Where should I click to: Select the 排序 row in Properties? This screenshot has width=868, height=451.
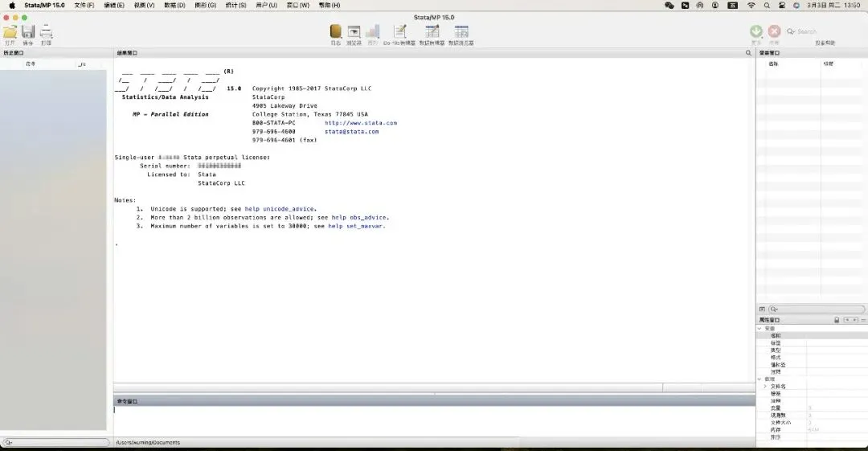[x=812, y=437]
